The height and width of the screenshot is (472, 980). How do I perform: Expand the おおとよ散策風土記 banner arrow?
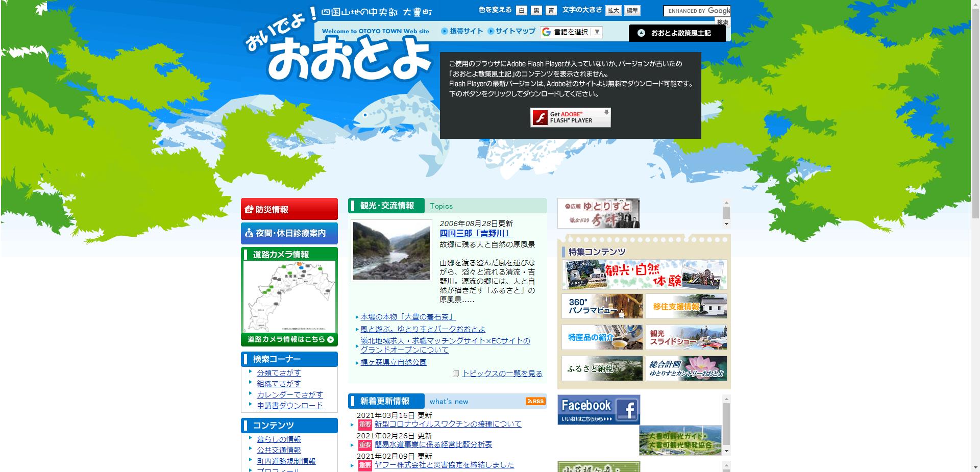642,32
